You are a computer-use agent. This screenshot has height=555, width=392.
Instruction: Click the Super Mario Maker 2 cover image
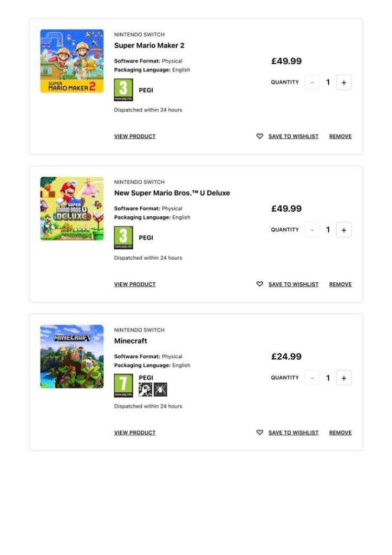tap(72, 61)
